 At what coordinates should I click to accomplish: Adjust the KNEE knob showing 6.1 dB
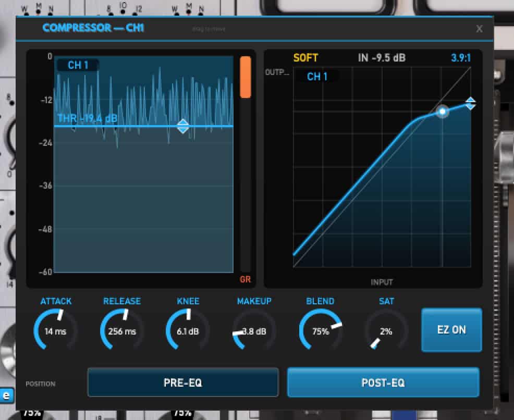tap(188, 330)
